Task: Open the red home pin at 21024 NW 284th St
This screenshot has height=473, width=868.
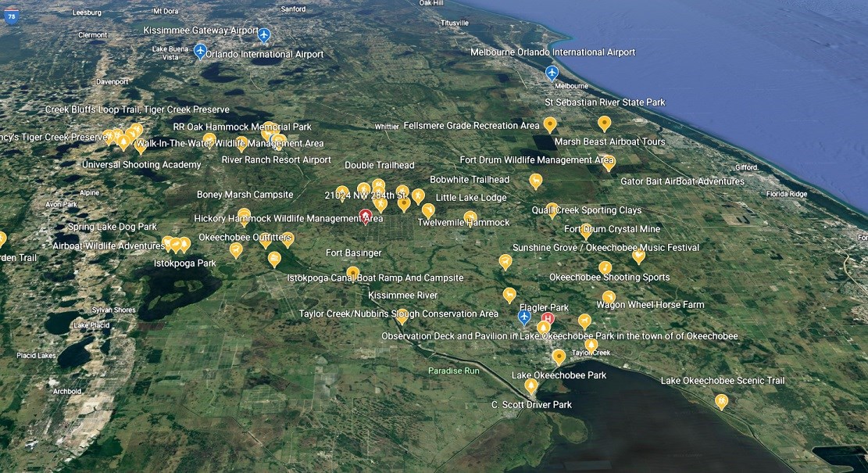Action: click(366, 217)
